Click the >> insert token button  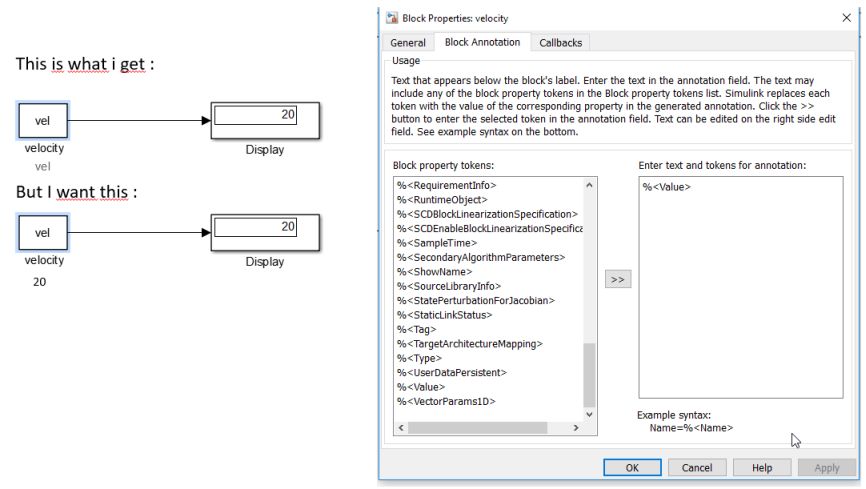(x=619, y=280)
